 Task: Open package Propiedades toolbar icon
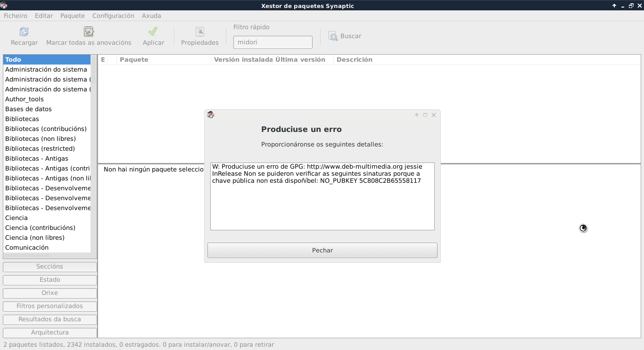(x=200, y=32)
